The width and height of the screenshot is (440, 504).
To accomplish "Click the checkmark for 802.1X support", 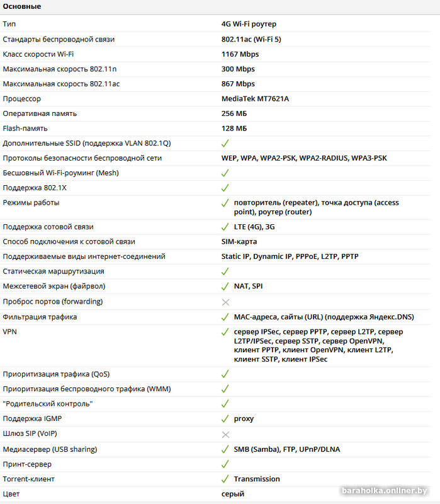I will [x=225, y=188].
